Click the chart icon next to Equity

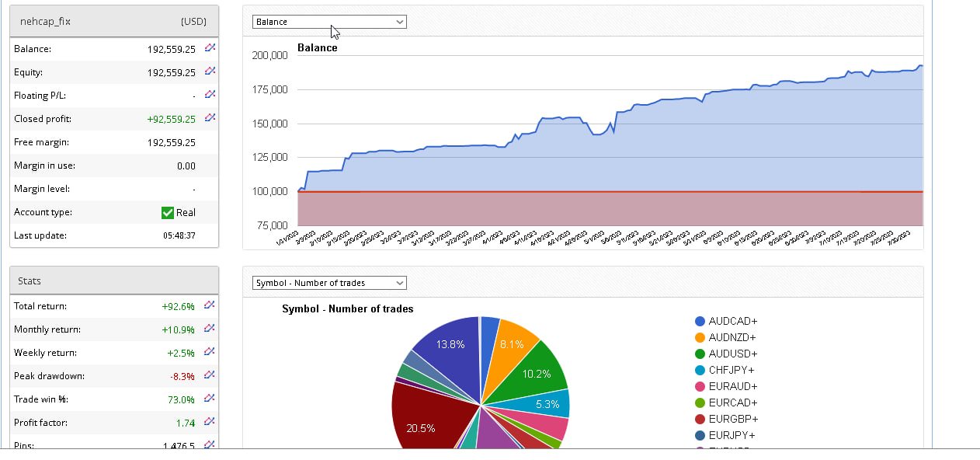(210, 71)
